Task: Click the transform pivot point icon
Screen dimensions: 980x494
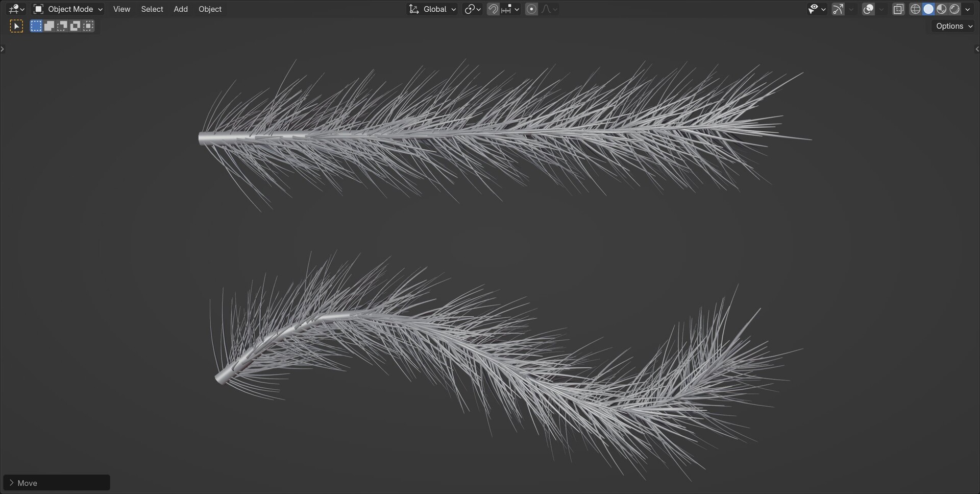Action: click(471, 9)
